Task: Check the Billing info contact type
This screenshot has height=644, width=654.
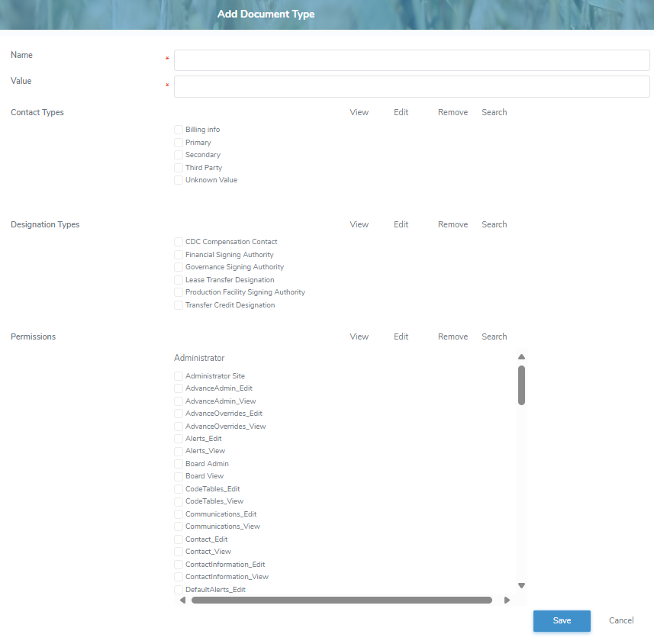Action: point(179,130)
